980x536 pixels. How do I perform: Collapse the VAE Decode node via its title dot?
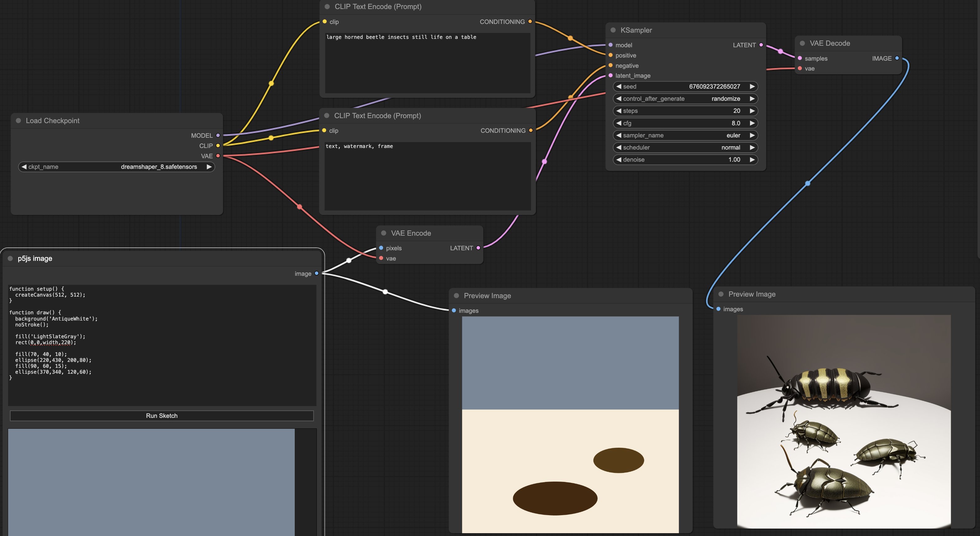tap(802, 43)
